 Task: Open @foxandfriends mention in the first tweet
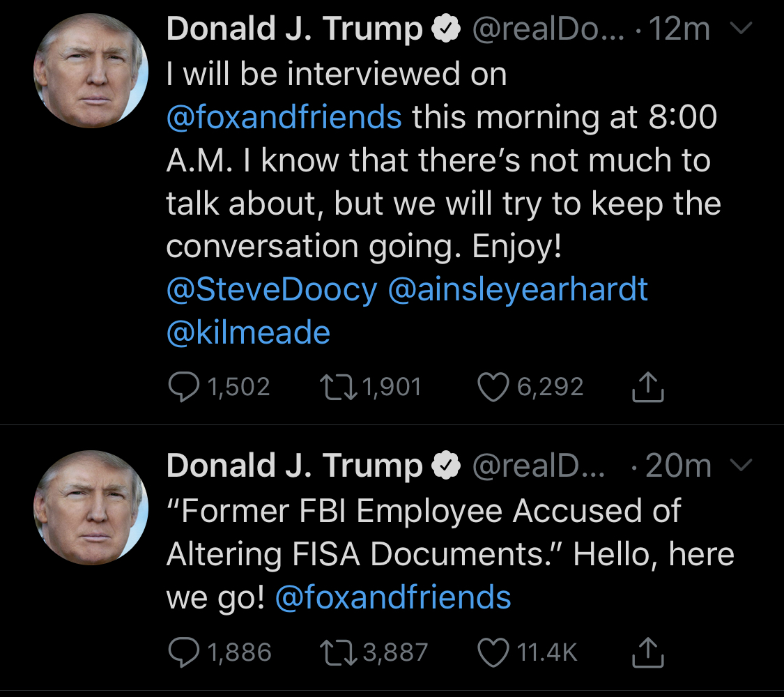284,117
